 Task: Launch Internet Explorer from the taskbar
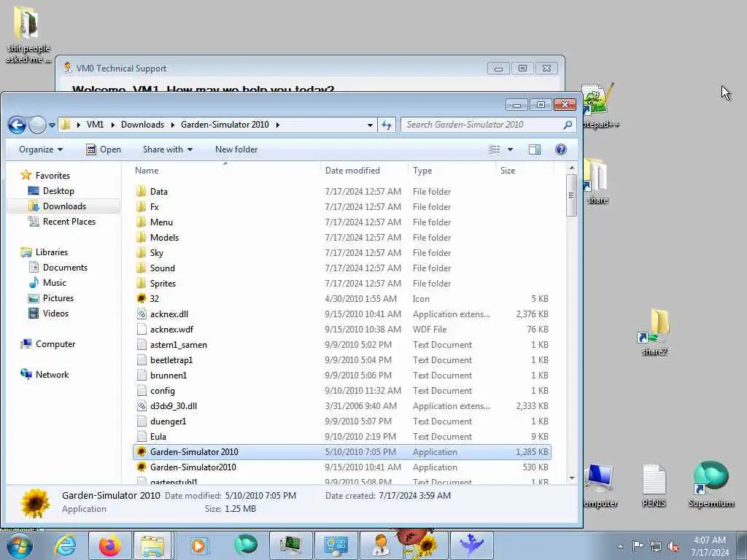tap(65, 545)
